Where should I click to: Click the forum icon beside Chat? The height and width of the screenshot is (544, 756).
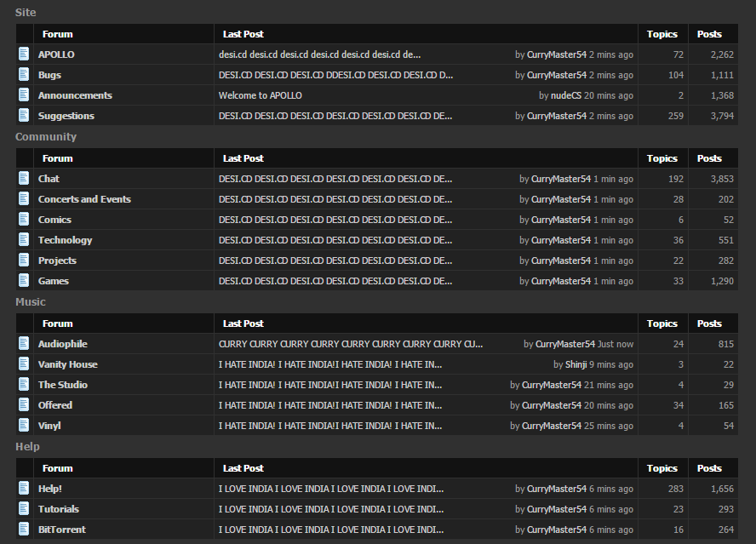coord(24,179)
